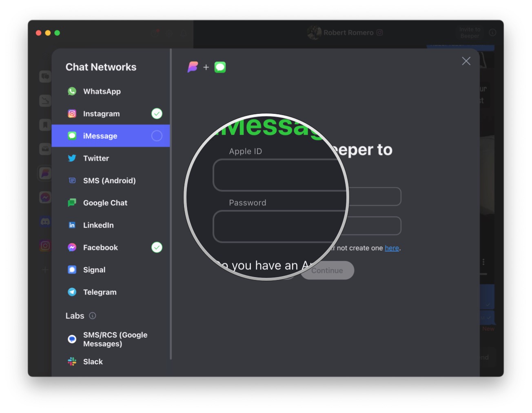Click the Twitter bird icon

tap(72, 158)
